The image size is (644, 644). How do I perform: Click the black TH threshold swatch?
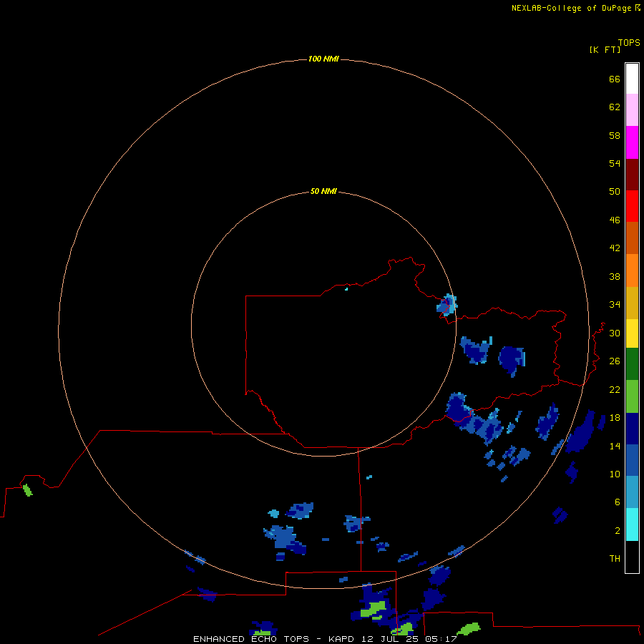632,557
